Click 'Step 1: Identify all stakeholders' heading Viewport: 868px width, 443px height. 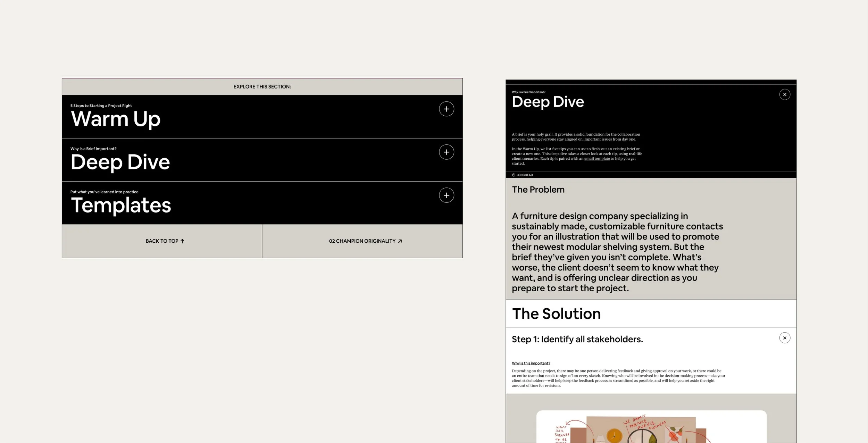tap(577, 339)
